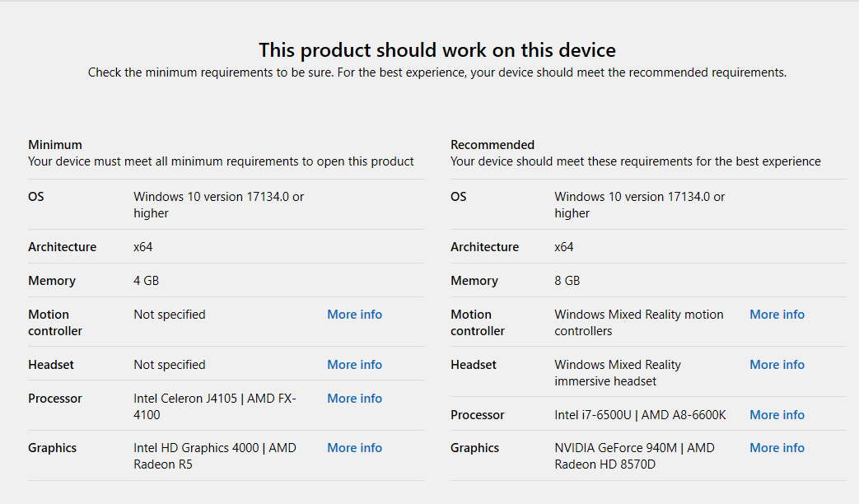This screenshot has width=859, height=504.
Task: Open More info for minimum Processor
Action: pos(354,399)
